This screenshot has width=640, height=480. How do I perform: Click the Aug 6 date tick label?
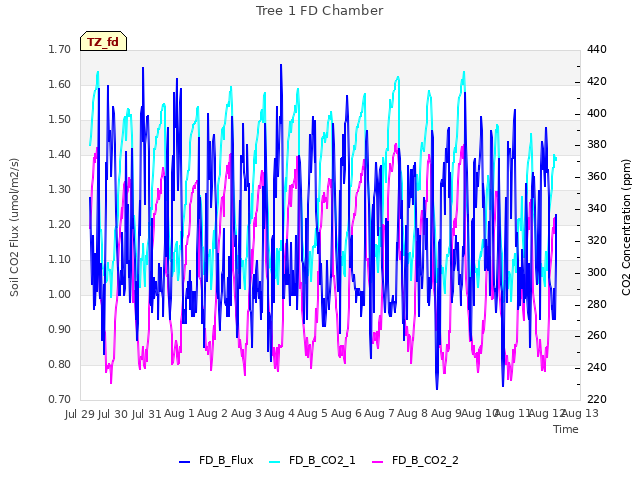pyautogui.click(x=346, y=414)
